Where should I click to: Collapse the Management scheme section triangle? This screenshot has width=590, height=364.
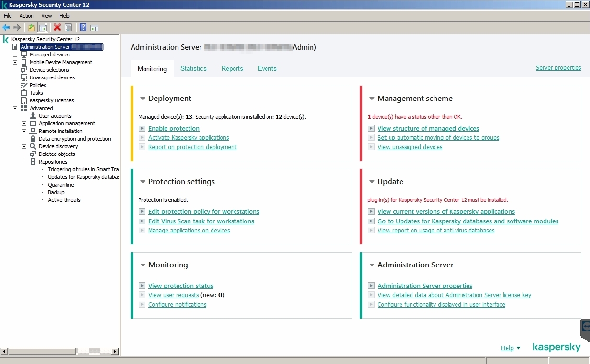click(372, 99)
